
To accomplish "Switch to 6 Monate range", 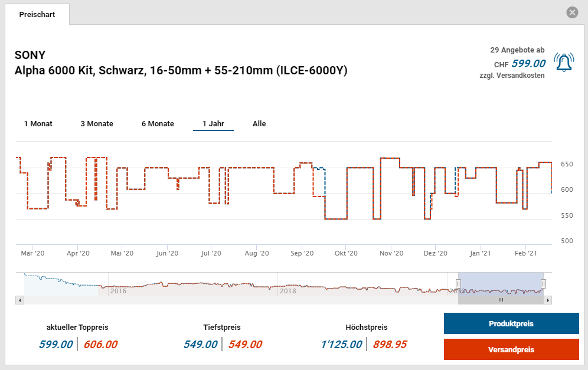I will [158, 124].
